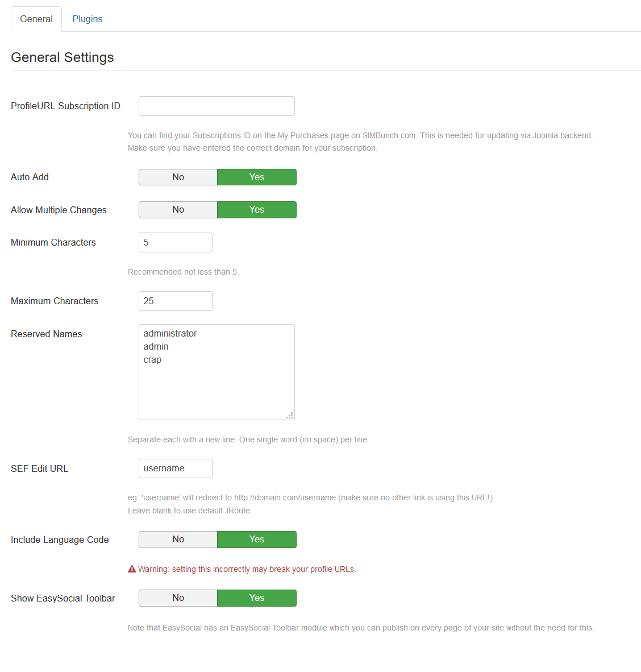Switch to the Plugins tab
641x672 pixels.
pyautogui.click(x=88, y=19)
